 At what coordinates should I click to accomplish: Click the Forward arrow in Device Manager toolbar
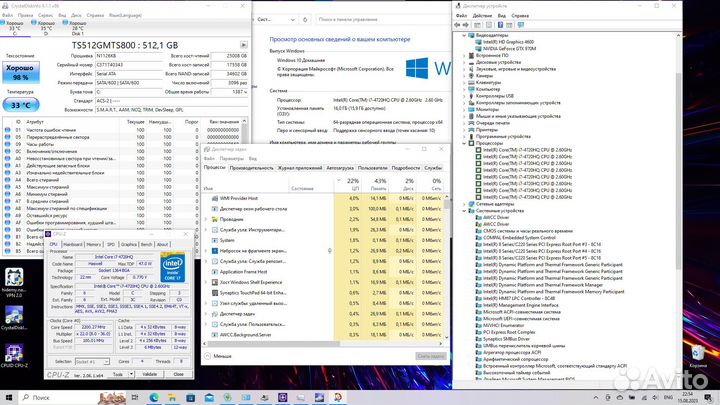click(466, 25)
